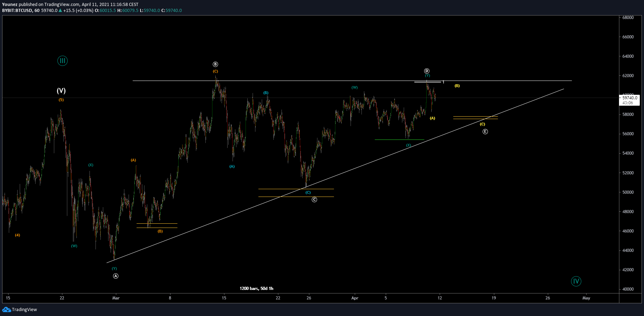Select the blue (C) wave label

[x=308, y=193]
